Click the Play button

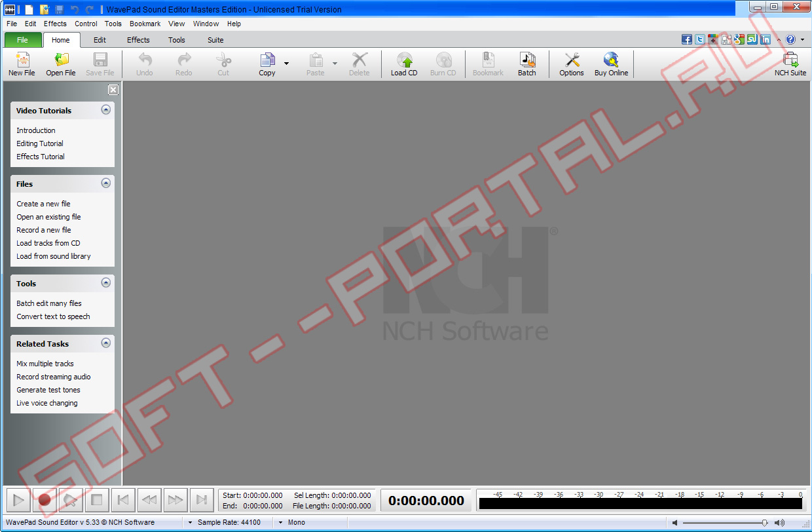(18, 500)
